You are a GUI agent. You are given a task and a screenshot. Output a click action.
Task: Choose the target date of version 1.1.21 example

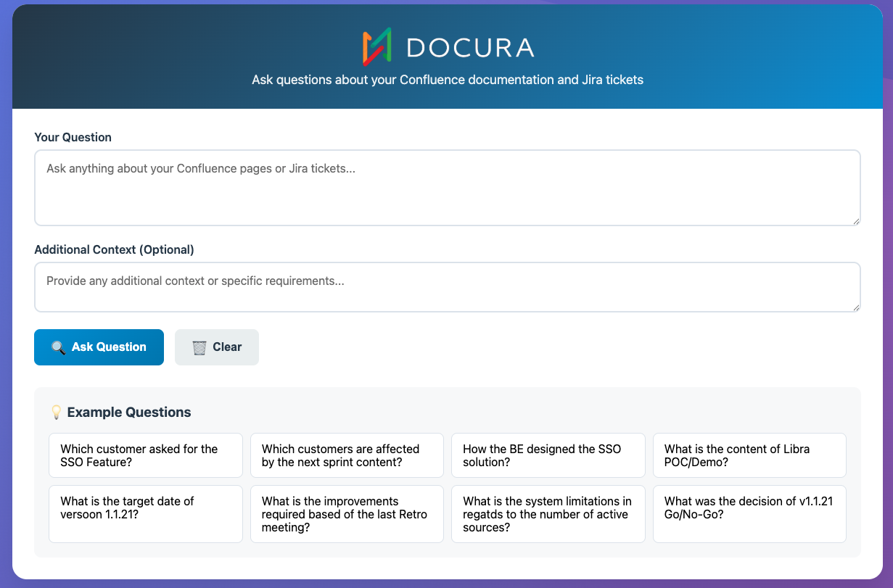145,514
